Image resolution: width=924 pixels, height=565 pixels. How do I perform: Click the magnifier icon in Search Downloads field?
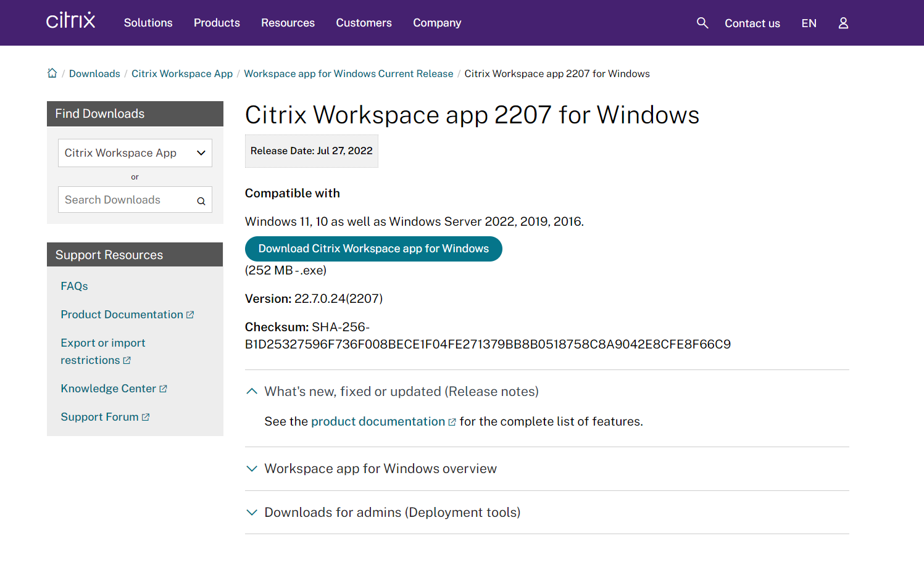(x=201, y=200)
